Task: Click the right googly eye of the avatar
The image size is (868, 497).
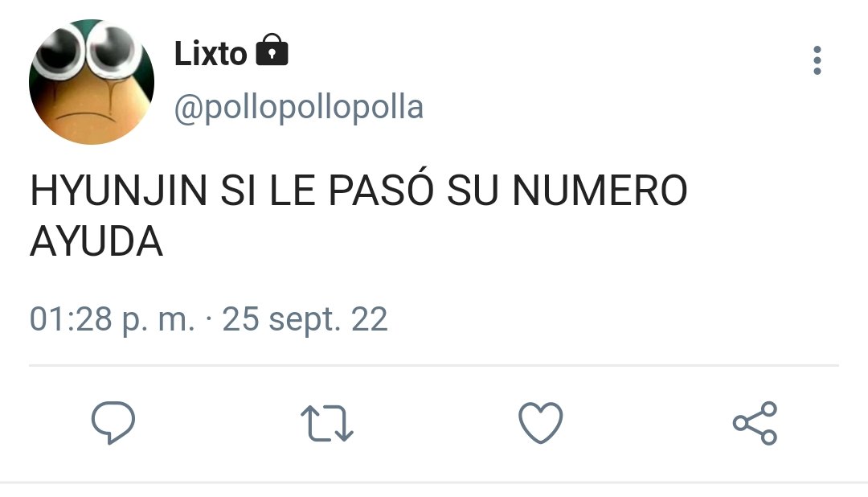Action: point(113,49)
